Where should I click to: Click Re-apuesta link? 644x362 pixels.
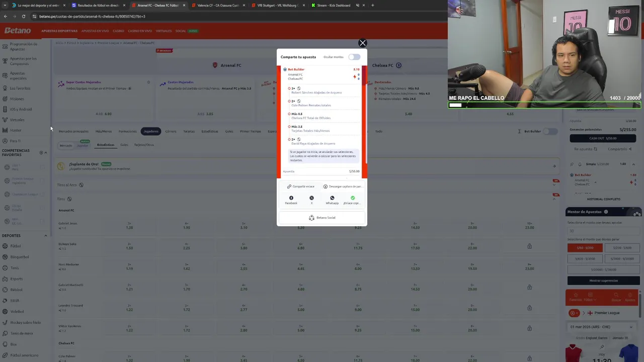coord(586,149)
